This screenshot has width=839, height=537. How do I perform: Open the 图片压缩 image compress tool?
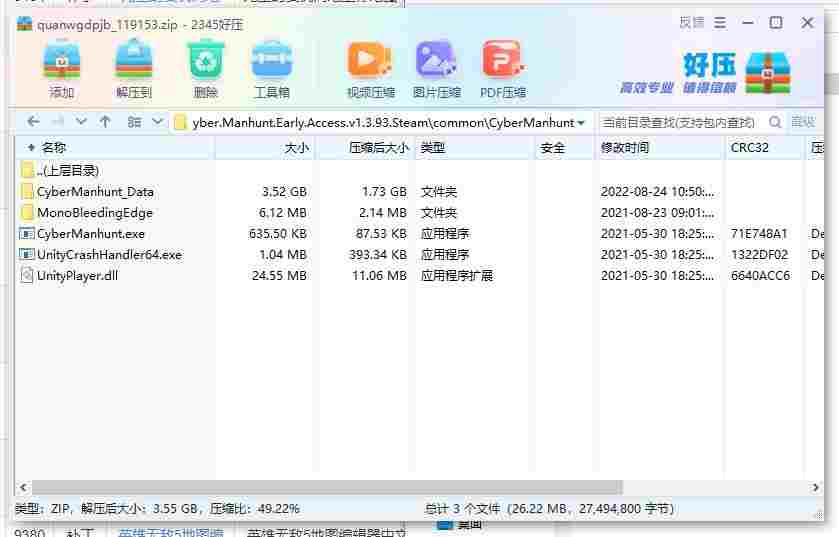coord(436,68)
